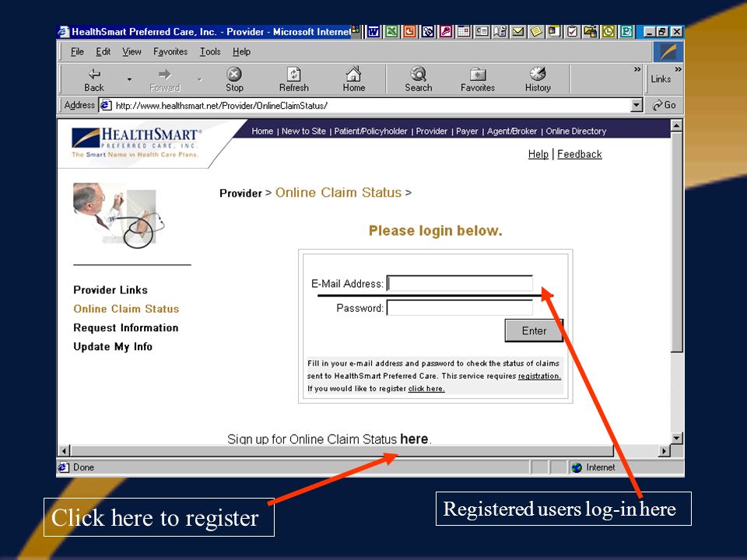Open the Tools menu
The image size is (747, 560).
[210, 51]
